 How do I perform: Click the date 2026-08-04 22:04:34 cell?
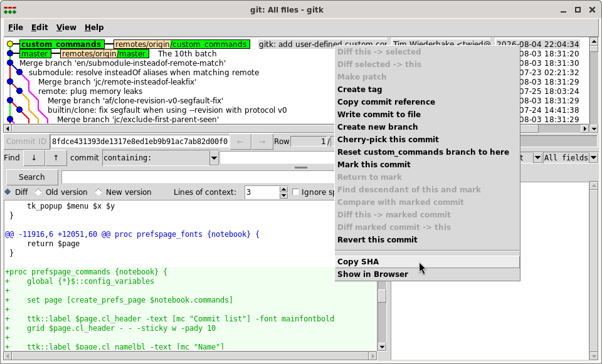click(537, 44)
